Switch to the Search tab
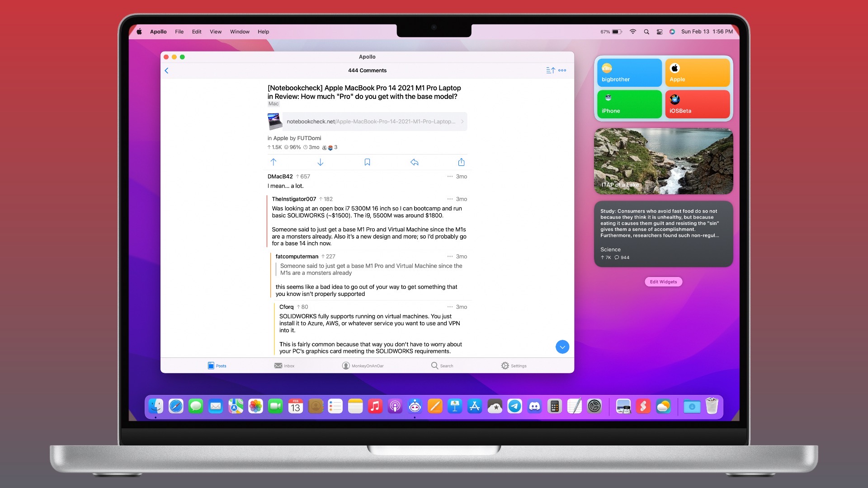Image resolution: width=868 pixels, height=488 pixels. point(442,366)
